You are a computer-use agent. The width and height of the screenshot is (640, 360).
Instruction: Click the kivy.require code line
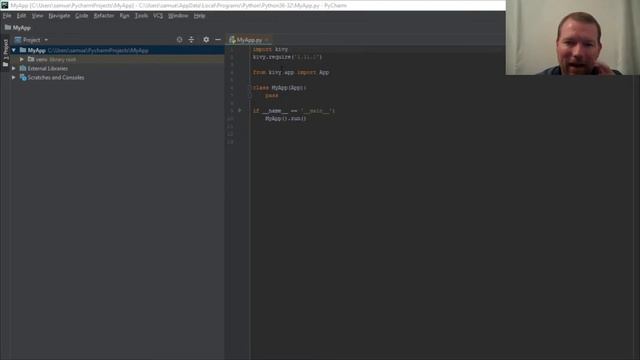click(x=287, y=57)
